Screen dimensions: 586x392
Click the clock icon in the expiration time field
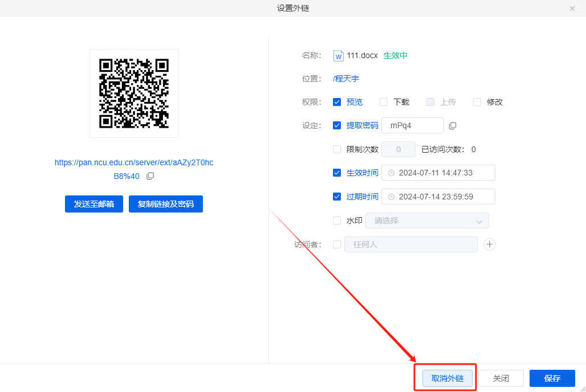point(391,197)
